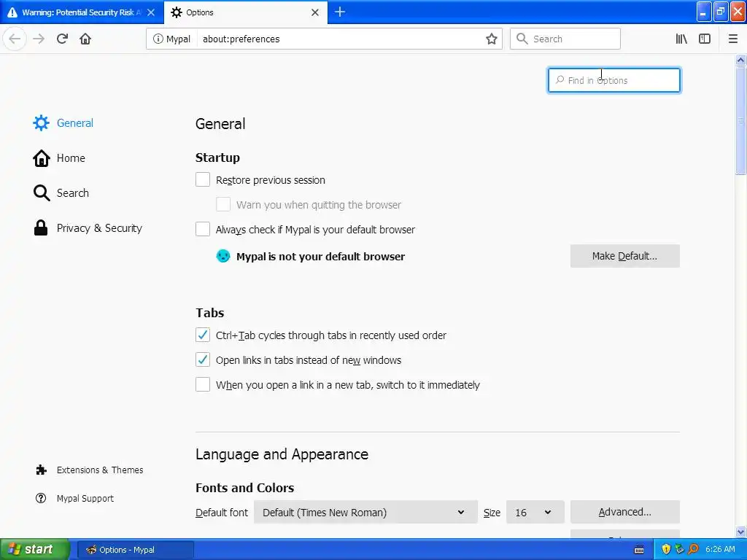The height and width of the screenshot is (560, 747).
Task: Focus the Find in Options field
Action: click(x=614, y=80)
